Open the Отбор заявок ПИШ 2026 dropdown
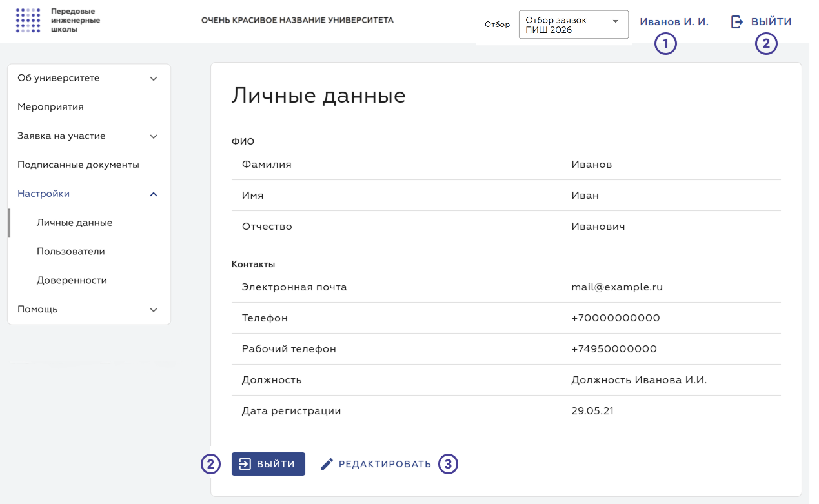The height and width of the screenshot is (504, 819). click(x=574, y=25)
